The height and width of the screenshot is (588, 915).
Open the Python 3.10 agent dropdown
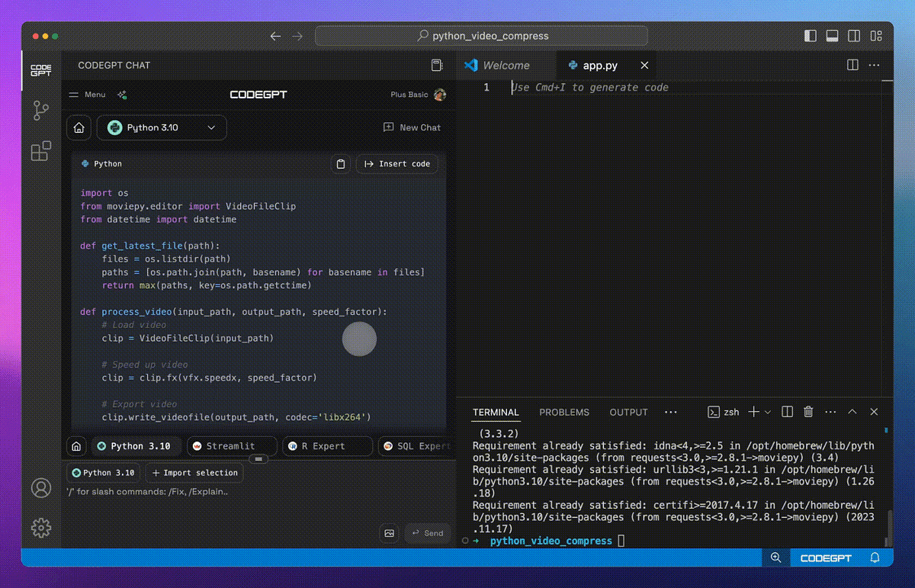click(162, 127)
